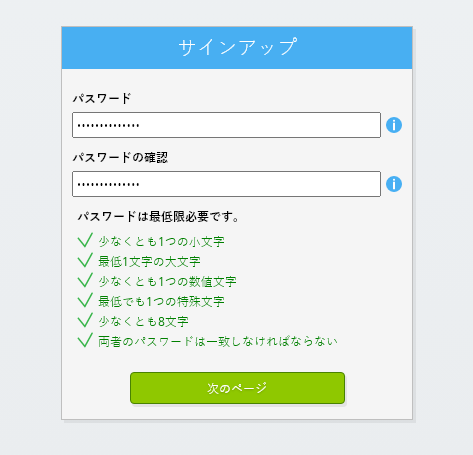
Task: Focus the パスワード input field
Action: click(x=226, y=125)
